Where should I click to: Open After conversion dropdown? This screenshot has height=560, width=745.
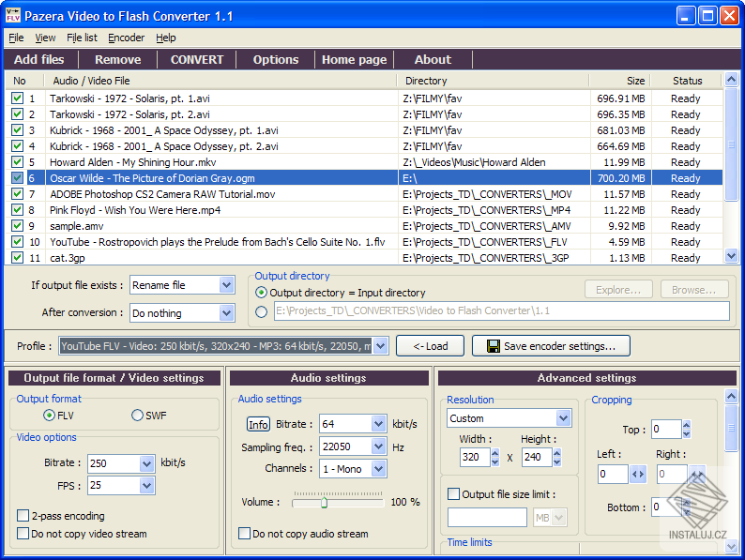tap(227, 313)
